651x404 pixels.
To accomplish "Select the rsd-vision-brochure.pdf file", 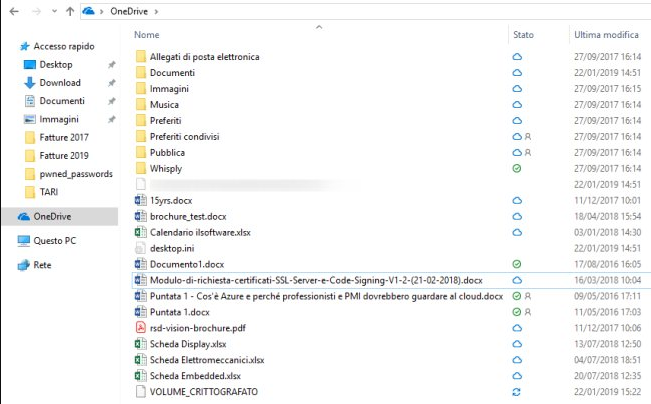I will (198, 328).
